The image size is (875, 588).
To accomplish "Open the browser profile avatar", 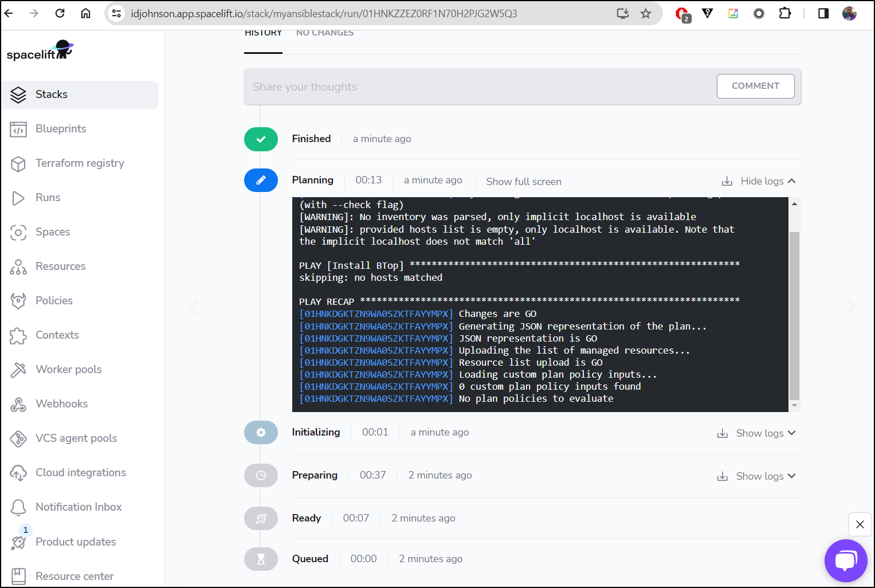I will tap(849, 13).
